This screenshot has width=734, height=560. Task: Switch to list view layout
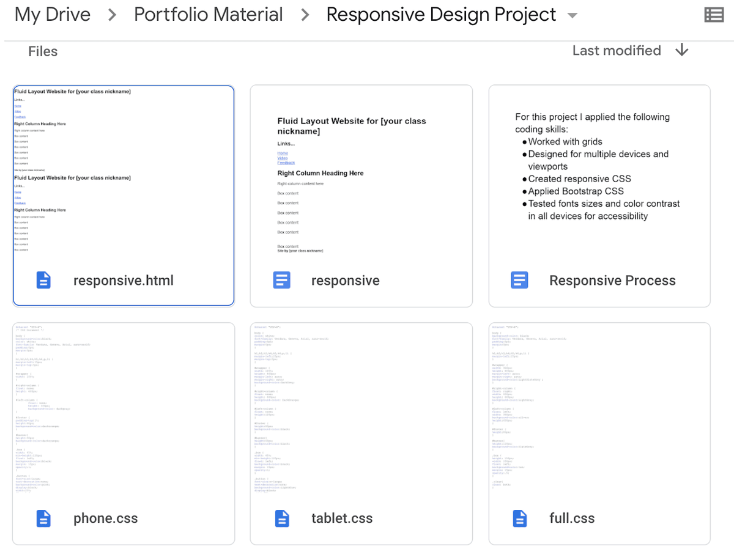714,14
